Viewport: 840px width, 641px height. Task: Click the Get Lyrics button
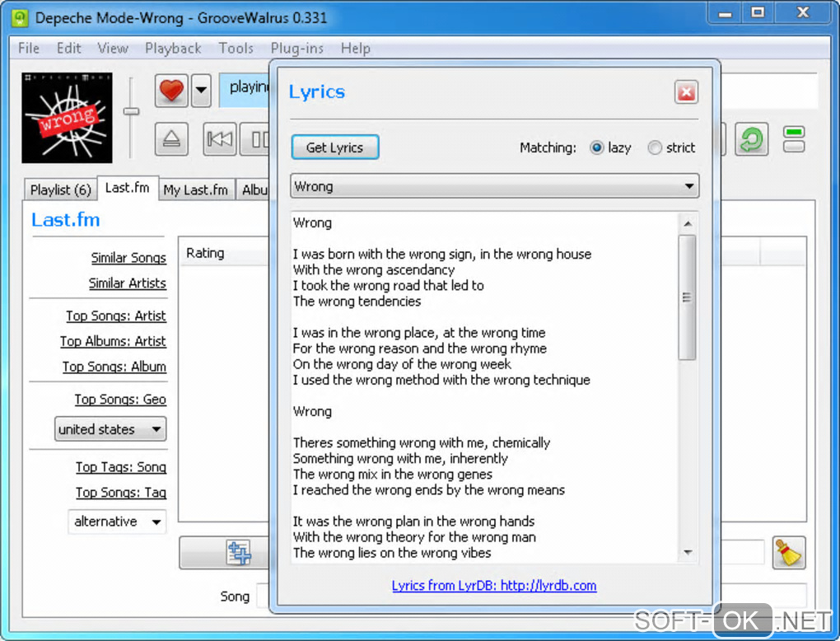point(335,147)
